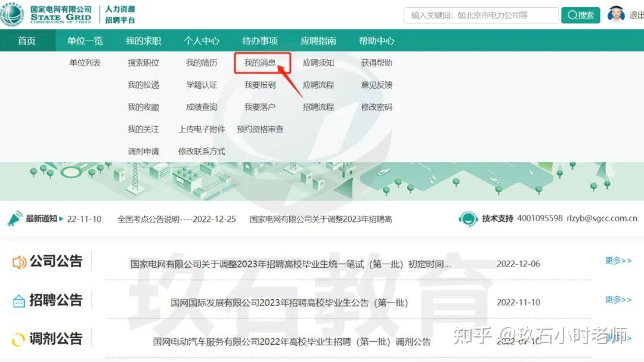
Task: Click the 退出 logout link
Action: [x=636, y=15]
